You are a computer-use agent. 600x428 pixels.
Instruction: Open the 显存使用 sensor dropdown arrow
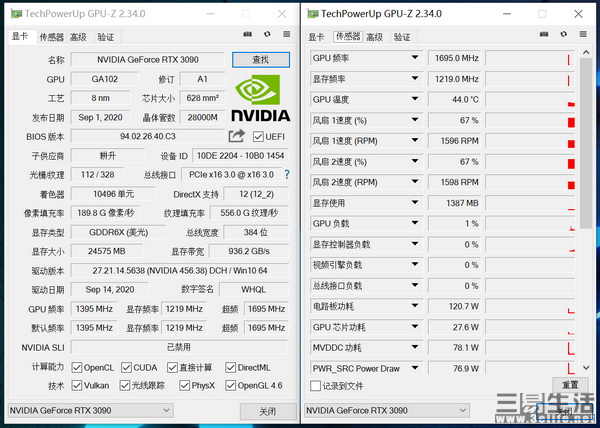tap(415, 203)
